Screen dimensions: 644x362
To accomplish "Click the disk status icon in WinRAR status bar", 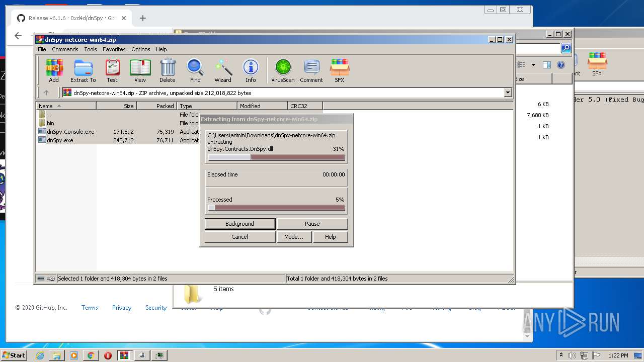I will [x=42, y=279].
